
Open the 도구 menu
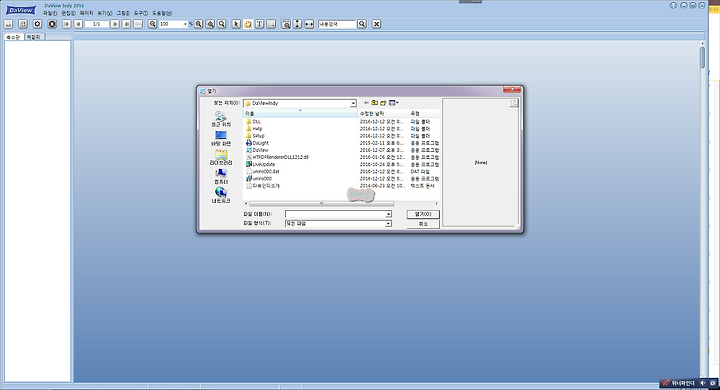click(x=141, y=13)
